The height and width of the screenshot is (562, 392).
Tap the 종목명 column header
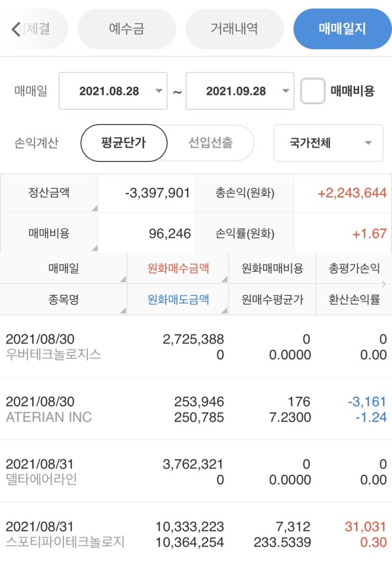pos(63,299)
